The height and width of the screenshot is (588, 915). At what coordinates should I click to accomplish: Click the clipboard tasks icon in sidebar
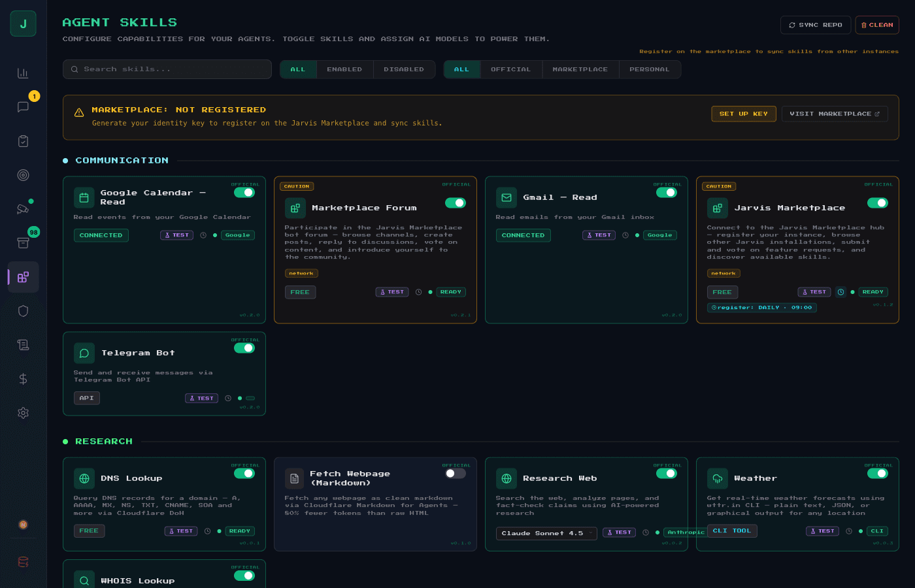(x=23, y=141)
